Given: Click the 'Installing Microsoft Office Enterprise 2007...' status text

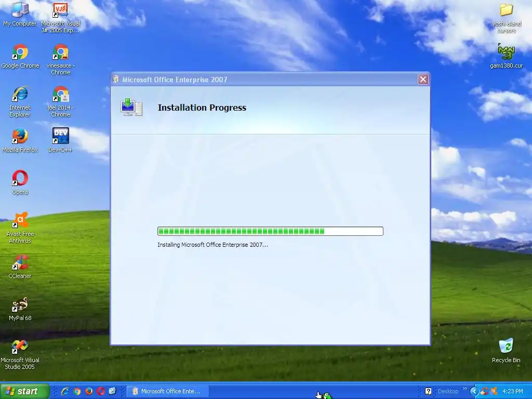Looking at the screenshot, I should (212, 245).
